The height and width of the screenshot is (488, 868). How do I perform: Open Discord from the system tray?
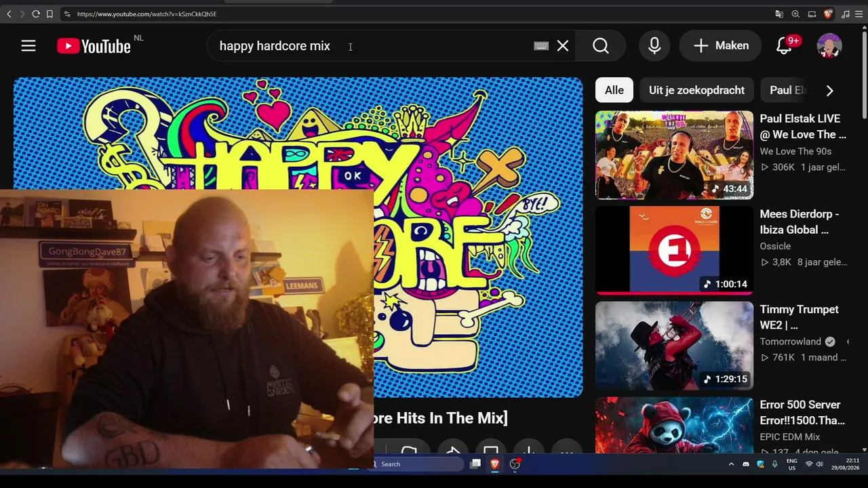(x=746, y=464)
